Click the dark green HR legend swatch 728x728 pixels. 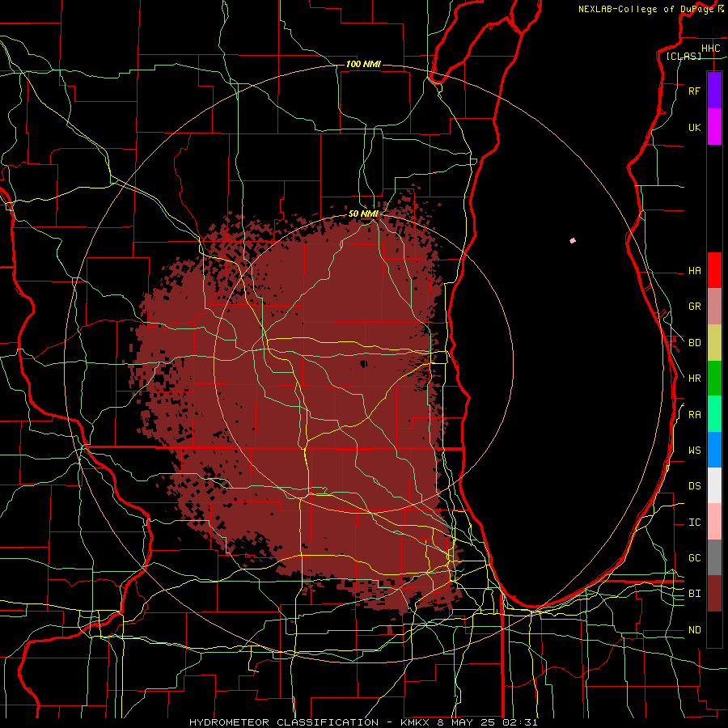(714, 379)
